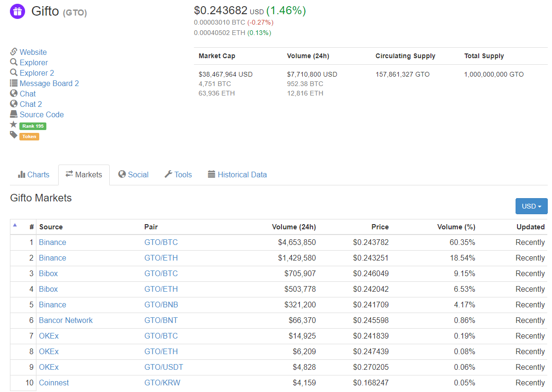Sort by Volume (%) column header
552x392 pixels.
[x=456, y=227]
